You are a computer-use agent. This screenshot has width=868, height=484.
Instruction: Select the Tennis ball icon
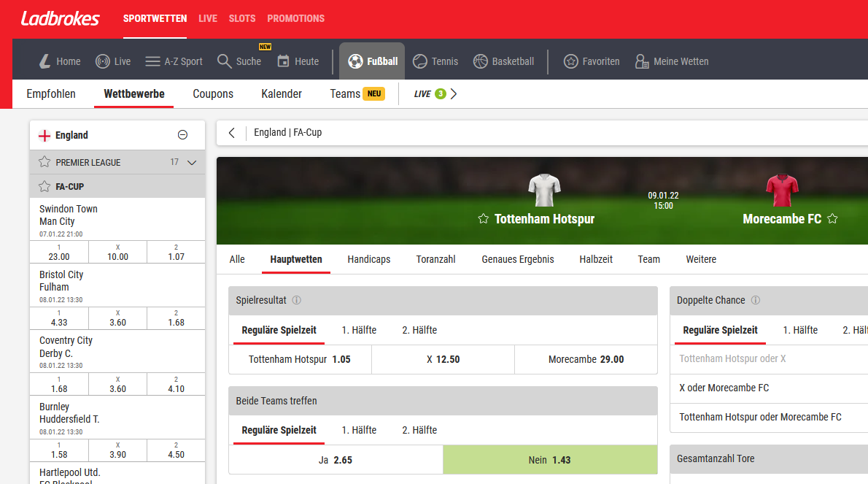420,61
